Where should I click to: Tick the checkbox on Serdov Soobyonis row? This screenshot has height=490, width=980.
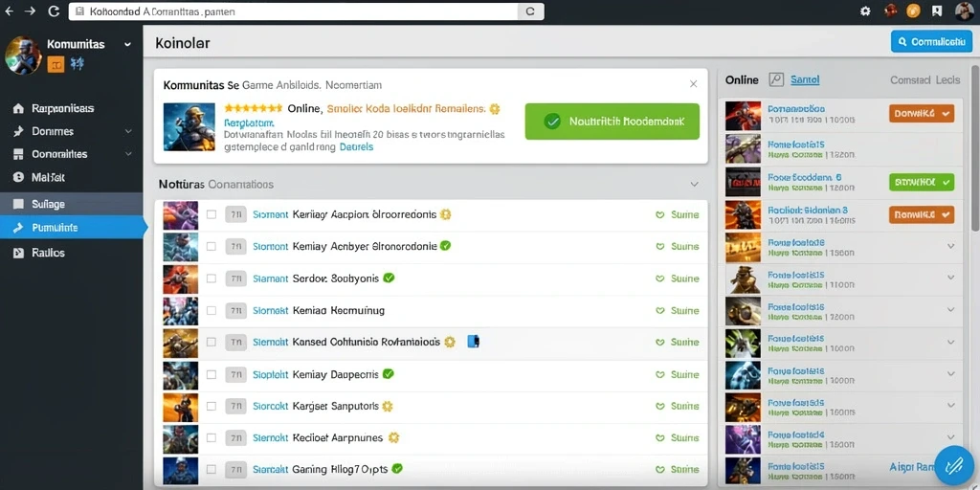click(x=212, y=278)
